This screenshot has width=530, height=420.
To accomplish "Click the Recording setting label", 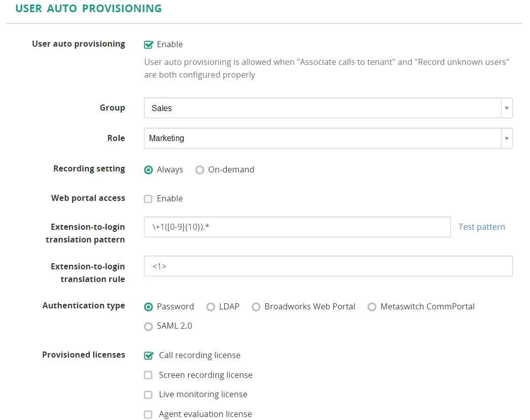I will click(x=89, y=169).
